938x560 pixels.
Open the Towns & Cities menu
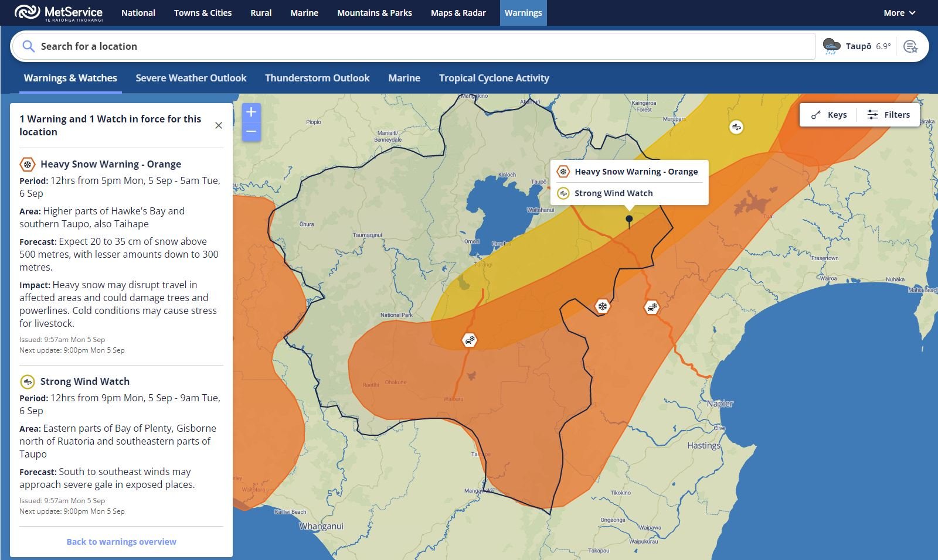[203, 13]
